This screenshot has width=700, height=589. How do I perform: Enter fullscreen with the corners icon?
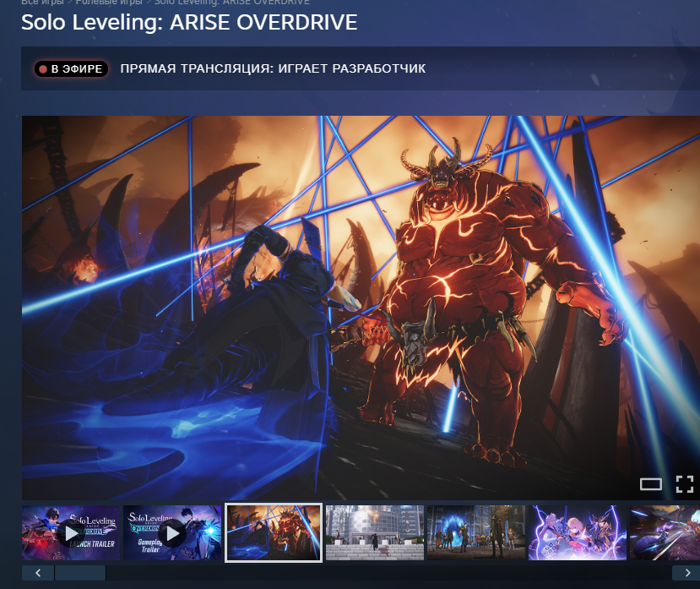click(x=684, y=484)
